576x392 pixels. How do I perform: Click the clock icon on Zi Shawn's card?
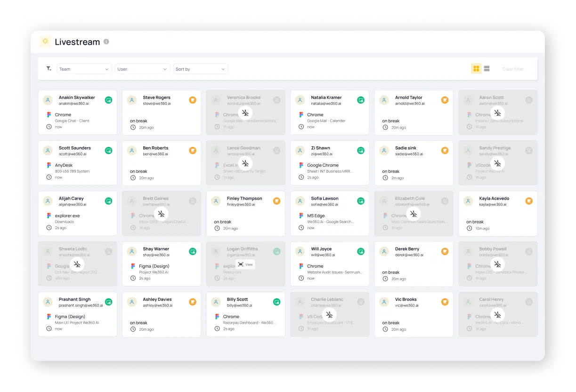pos(301,178)
